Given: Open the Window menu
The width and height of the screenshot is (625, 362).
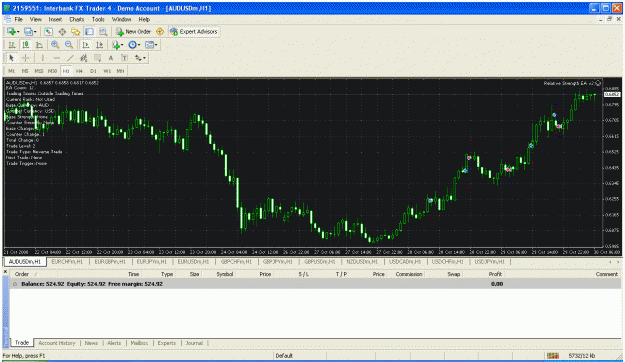Looking at the screenshot, I should point(121,19).
